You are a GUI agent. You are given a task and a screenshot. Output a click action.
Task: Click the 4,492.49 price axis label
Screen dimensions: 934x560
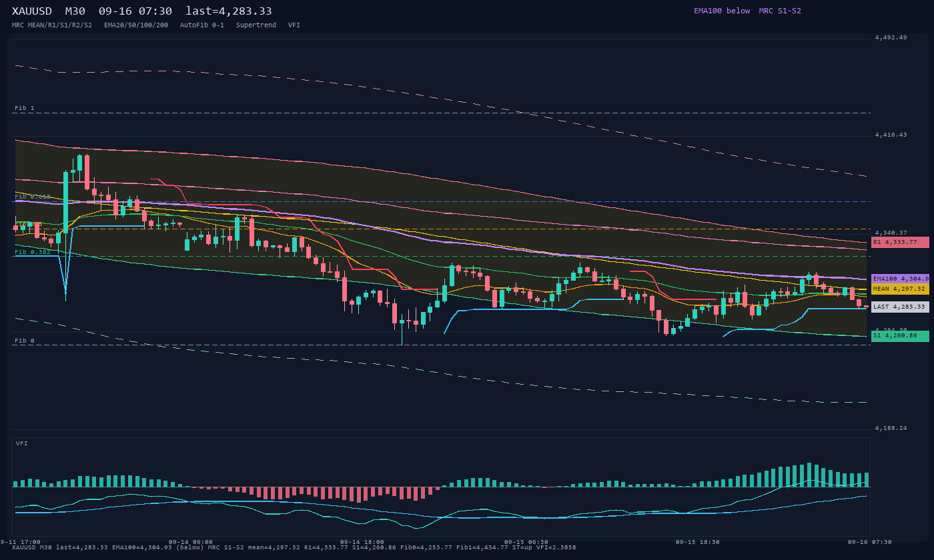pyautogui.click(x=891, y=38)
